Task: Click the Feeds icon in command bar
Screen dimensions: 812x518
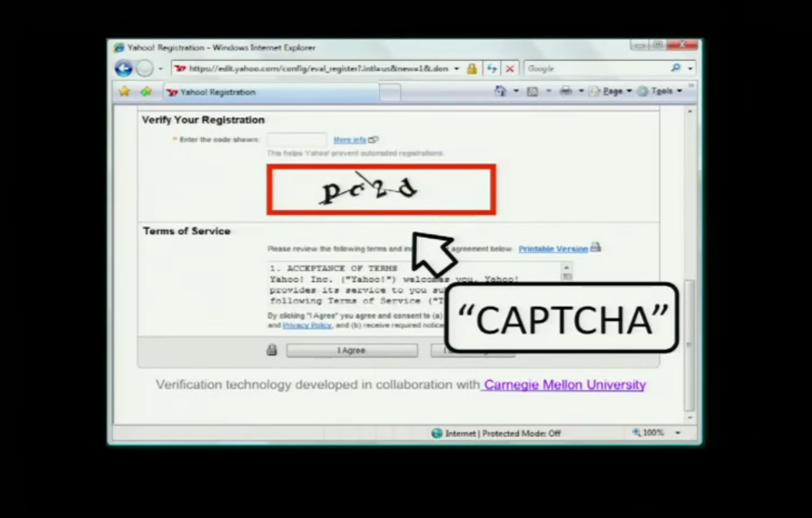Action: 532,92
